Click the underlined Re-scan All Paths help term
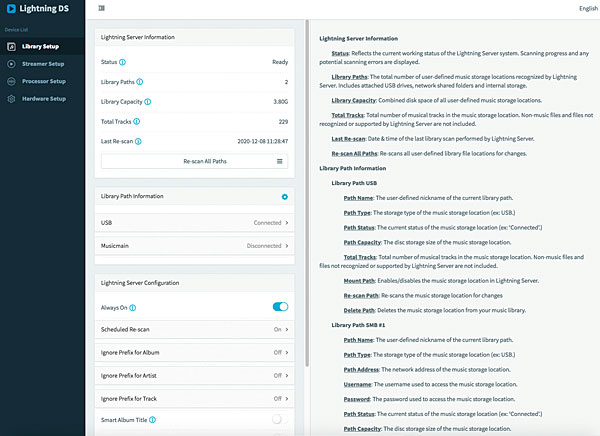This screenshot has width=600, height=436. click(x=354, y=153)
